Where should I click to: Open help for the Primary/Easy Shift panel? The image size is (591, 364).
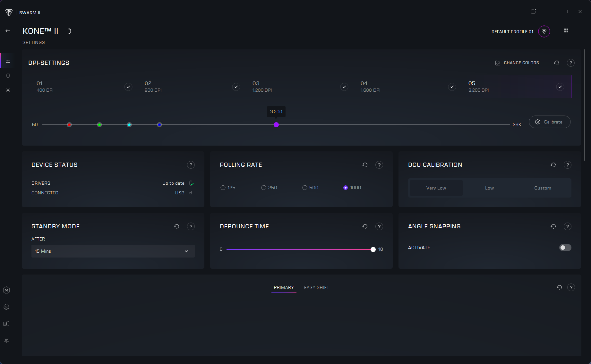[571, 287]
